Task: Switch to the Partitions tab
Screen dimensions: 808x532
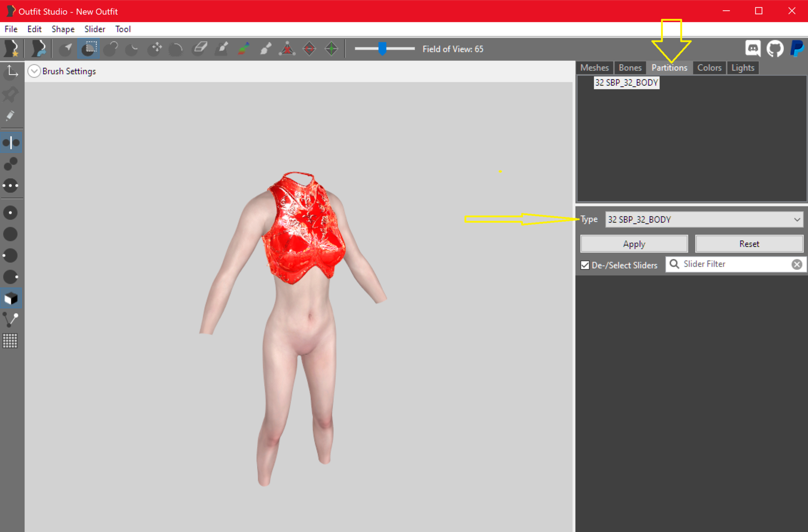Action: click(669, 67)
